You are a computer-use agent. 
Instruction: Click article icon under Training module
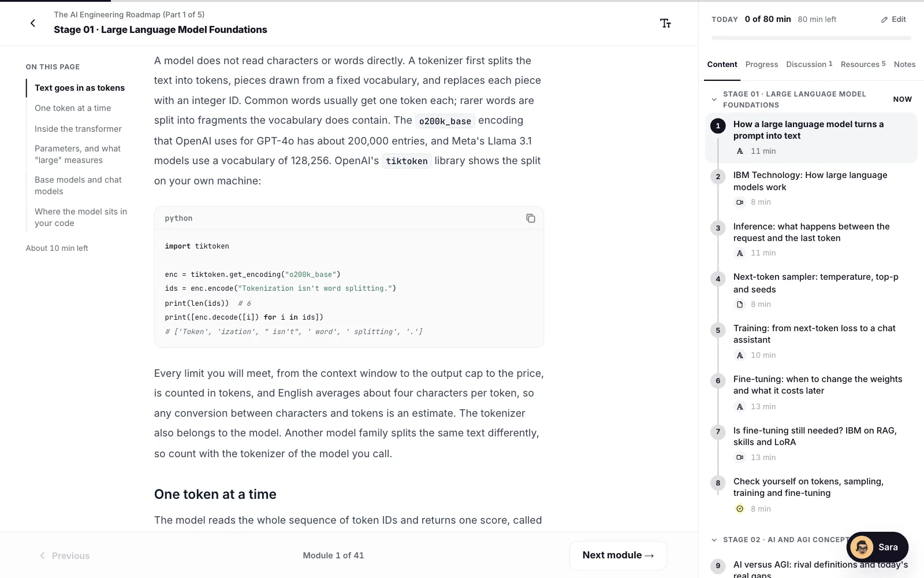pyautogui.click(x=740, y=355)
